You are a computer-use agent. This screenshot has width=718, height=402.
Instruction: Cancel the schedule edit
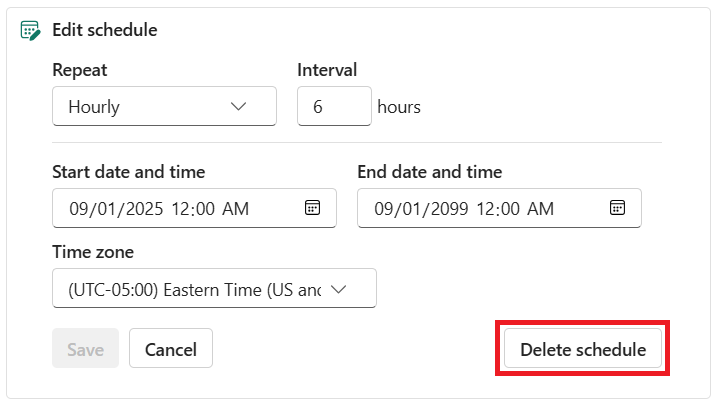(x=170, y=349)
